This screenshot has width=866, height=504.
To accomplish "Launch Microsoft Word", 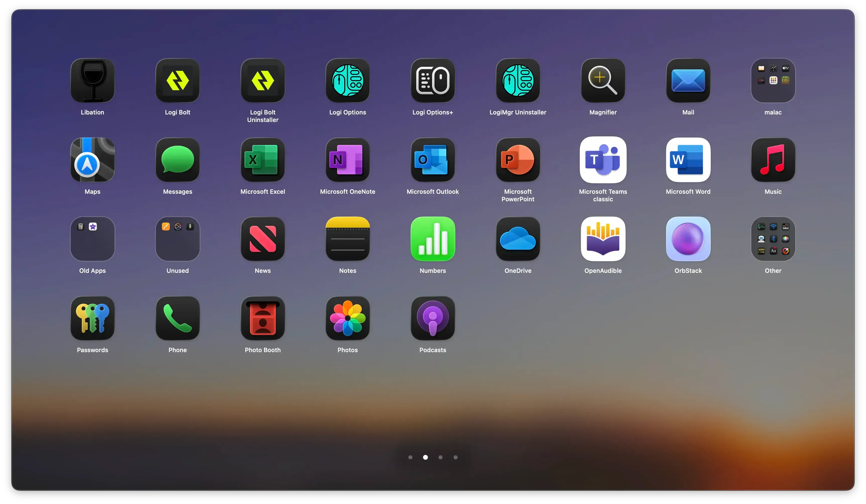I will [688, 160].
